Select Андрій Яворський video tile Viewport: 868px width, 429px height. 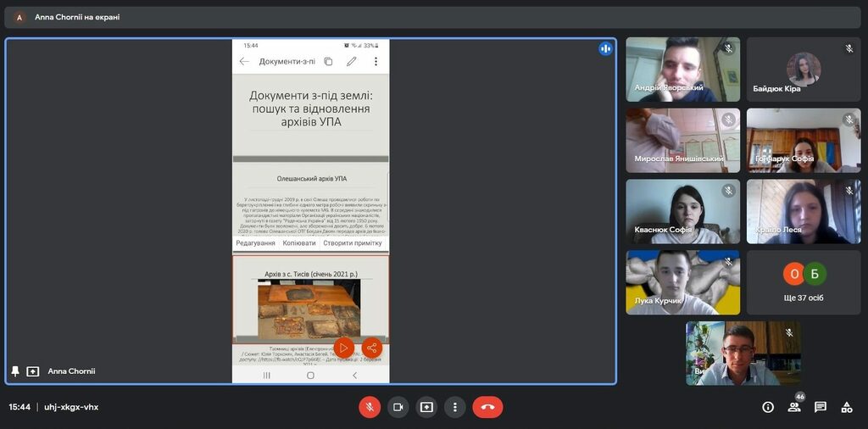tap(682, 70)
